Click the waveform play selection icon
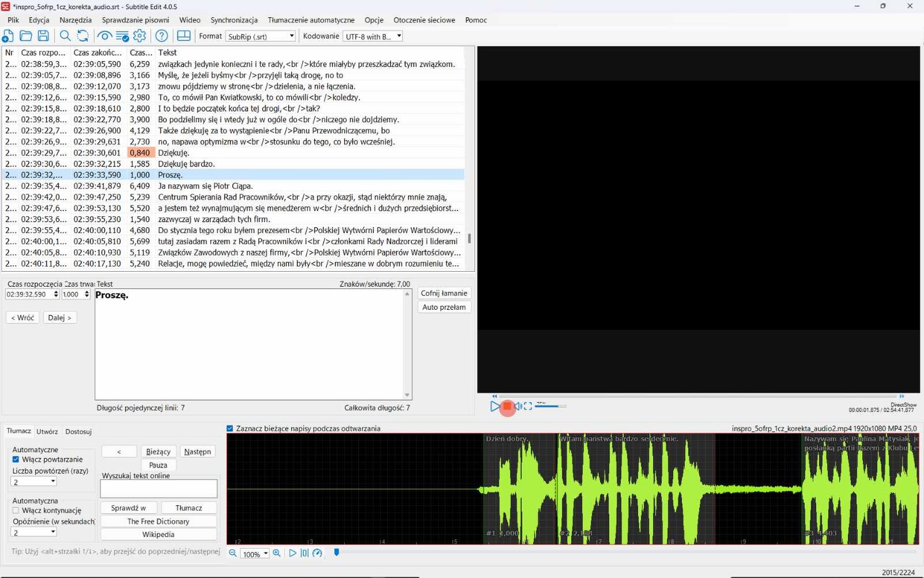Viewport: 924px width, 578px height. pos(292,553)
